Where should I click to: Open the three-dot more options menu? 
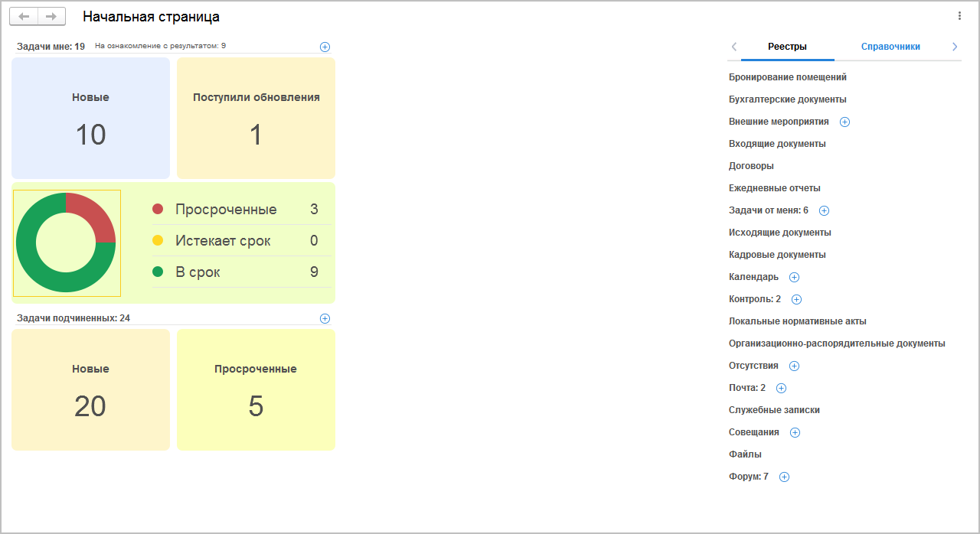959,16
